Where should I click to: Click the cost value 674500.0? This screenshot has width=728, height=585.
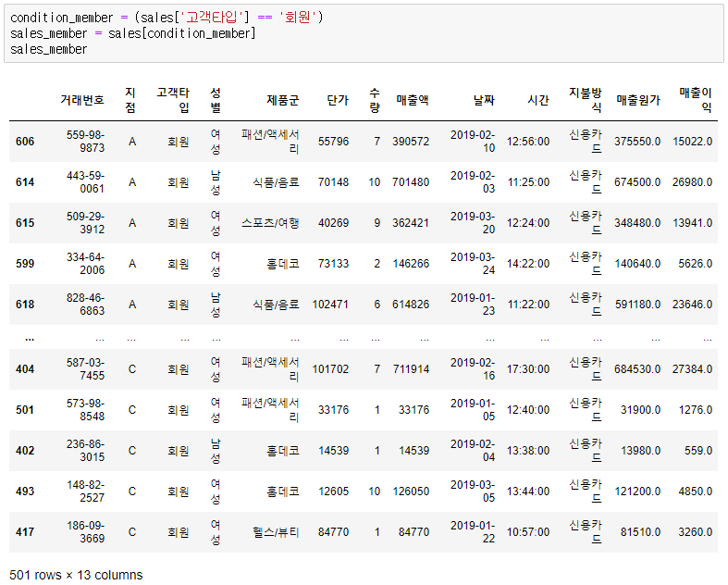tap(637, 182)
